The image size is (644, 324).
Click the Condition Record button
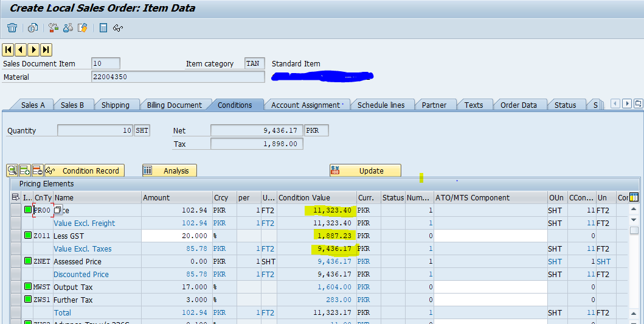tap(84, 171)
